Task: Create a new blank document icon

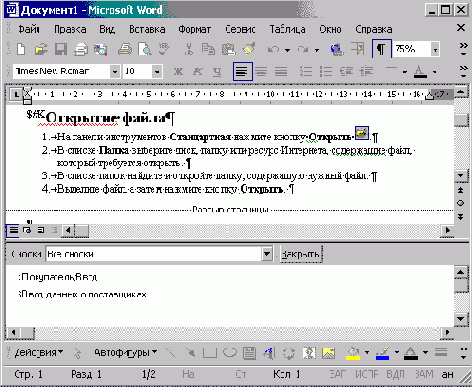Action: [21, 49]
